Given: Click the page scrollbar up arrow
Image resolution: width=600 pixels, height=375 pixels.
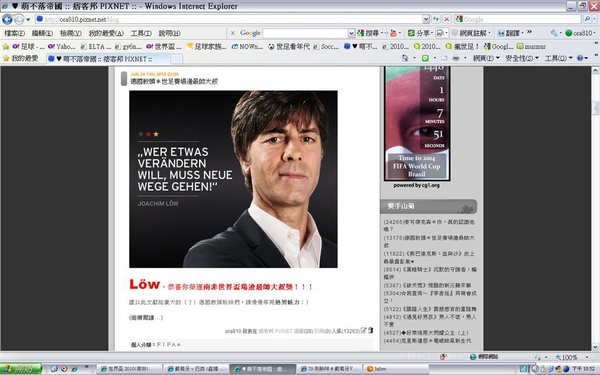Looking at the screenshot, I should coord(595,70).
